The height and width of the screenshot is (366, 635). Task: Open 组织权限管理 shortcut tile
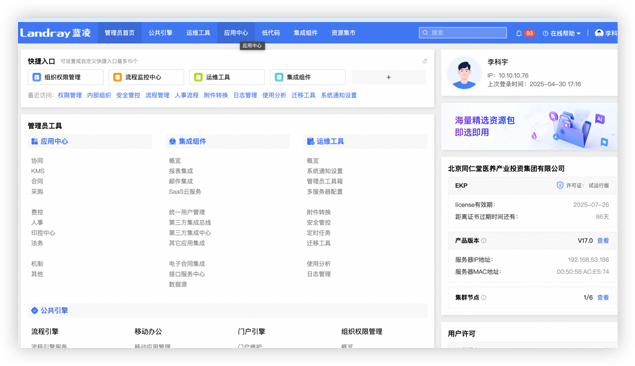(x=66, y=77)
